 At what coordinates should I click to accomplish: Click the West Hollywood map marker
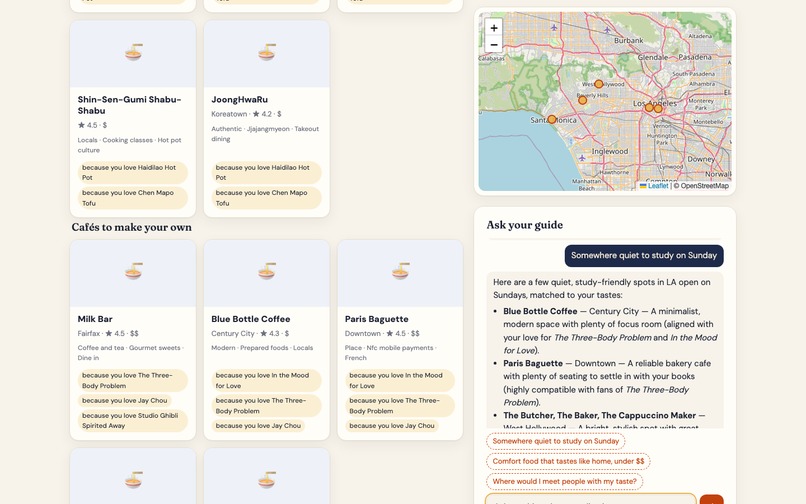coord(598,84)
